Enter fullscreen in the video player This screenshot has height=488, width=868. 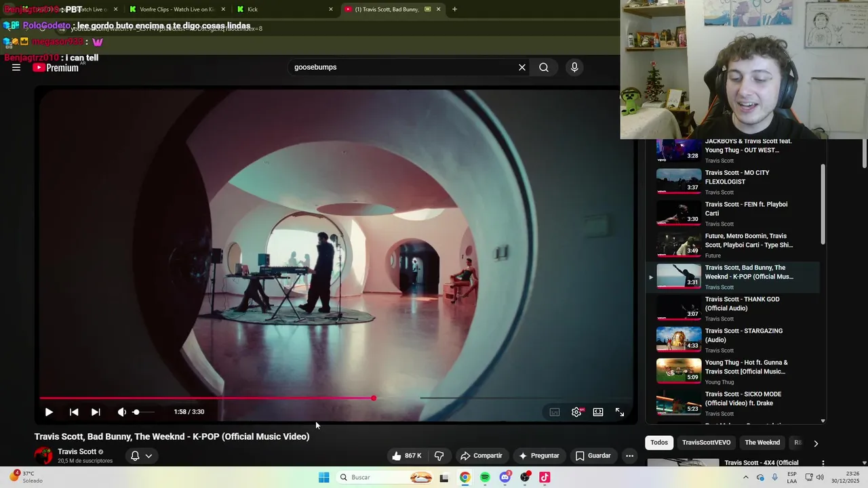(x=620, y=411)
